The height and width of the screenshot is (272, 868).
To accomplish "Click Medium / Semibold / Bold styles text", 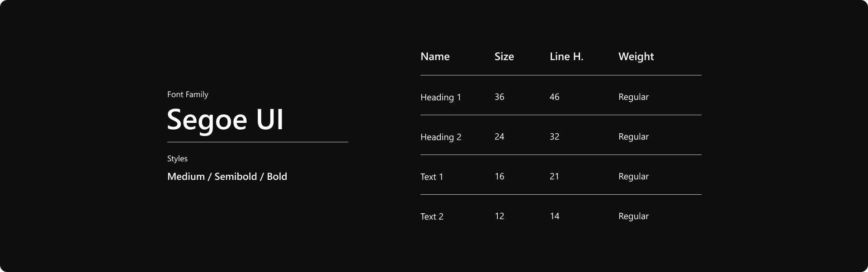I will [x=227, y=177].
